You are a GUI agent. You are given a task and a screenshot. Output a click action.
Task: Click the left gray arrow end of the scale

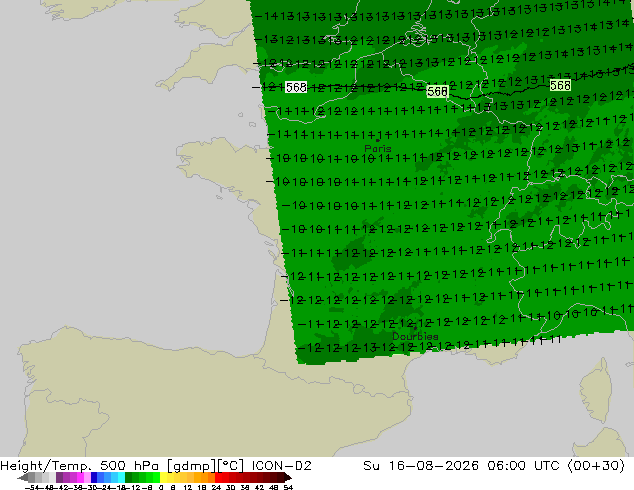[x=22, y=478]
